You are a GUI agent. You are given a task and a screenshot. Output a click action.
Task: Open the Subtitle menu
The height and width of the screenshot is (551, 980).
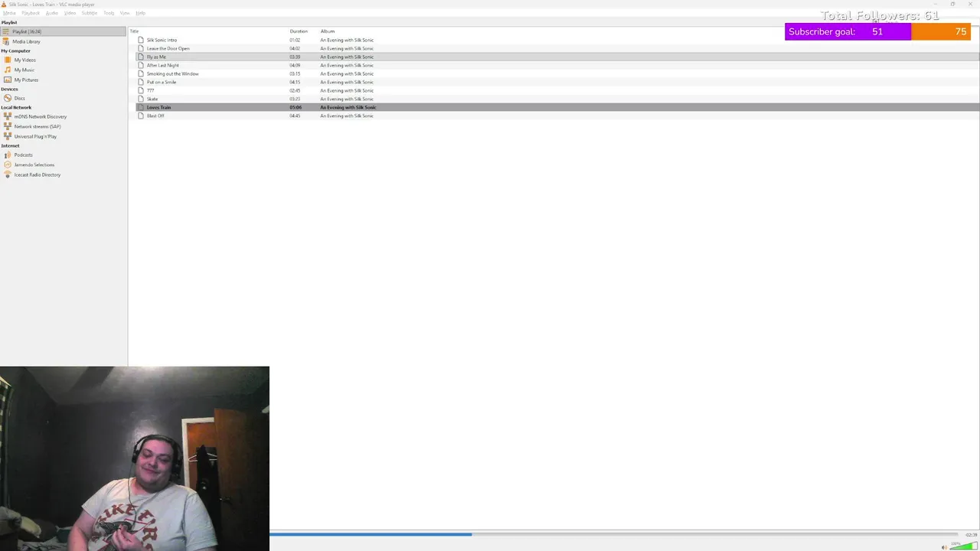click(90, 13)
